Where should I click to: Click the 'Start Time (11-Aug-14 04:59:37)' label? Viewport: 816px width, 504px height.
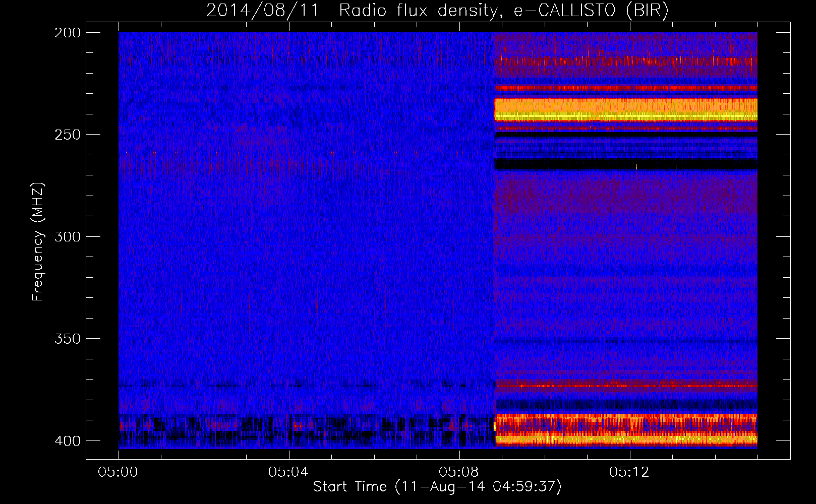pos(437,487)
